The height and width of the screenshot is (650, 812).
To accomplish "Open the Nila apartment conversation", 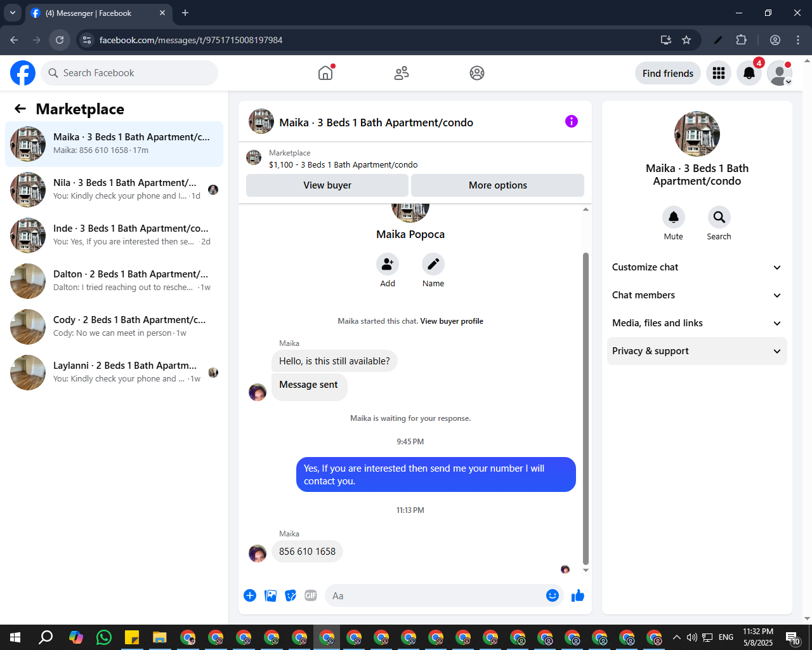I will tap(114, 190).
